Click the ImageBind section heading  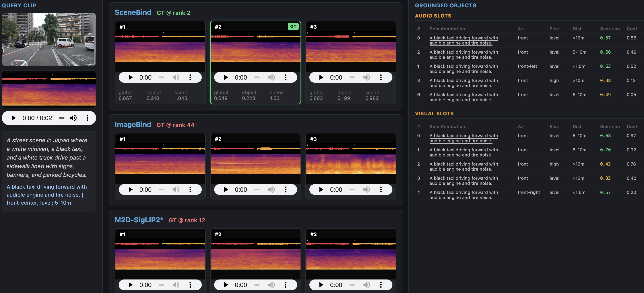pyautogui.click(x=133, y=124)
